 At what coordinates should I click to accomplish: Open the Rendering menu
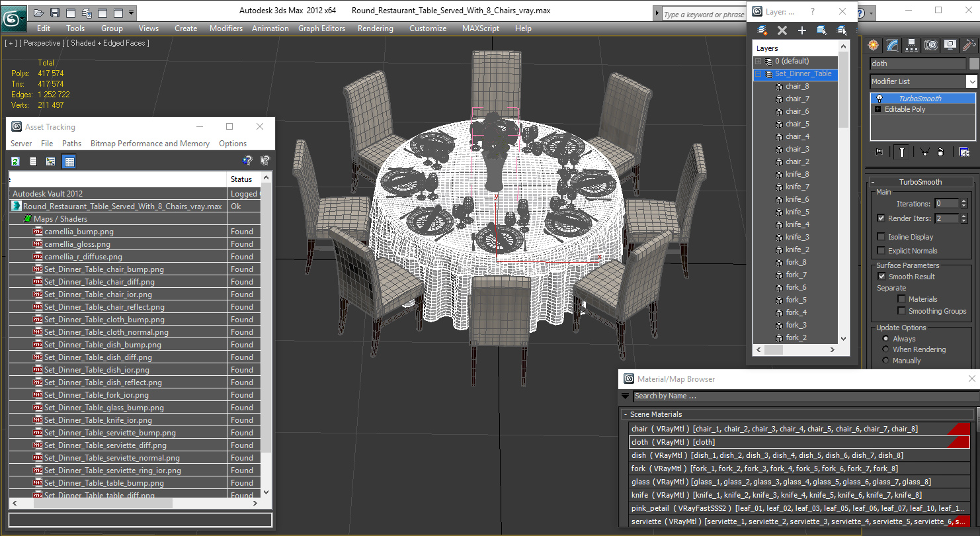click(375, 28)
